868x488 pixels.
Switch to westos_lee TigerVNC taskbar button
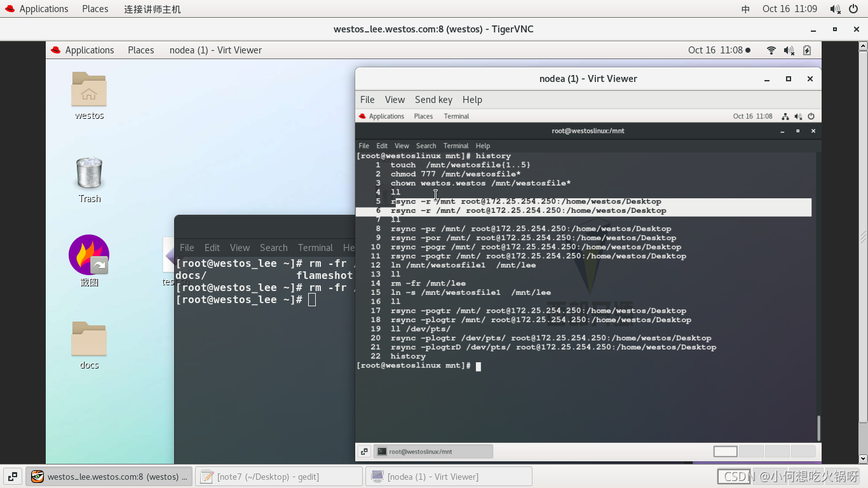(x=109, y=477)
